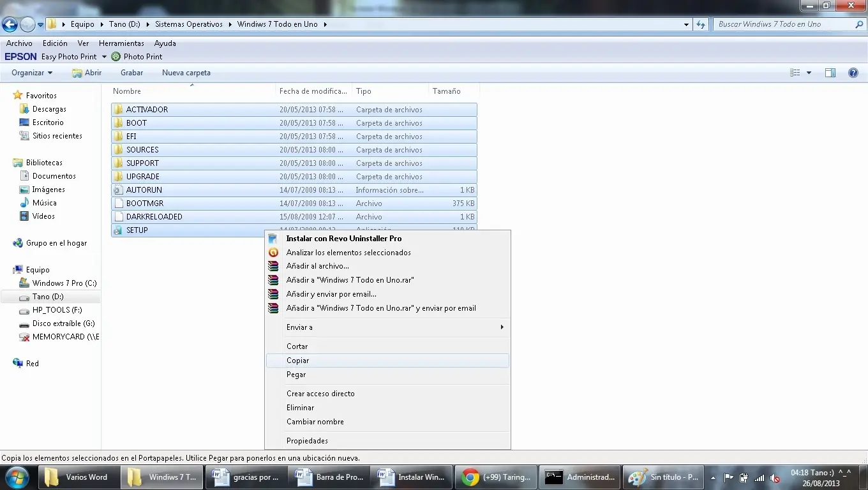The width and height of the screenshot is (868, 490).
Task: Switch to the Chrome Taringa taskbar window
Action: [x=496, y=477]
